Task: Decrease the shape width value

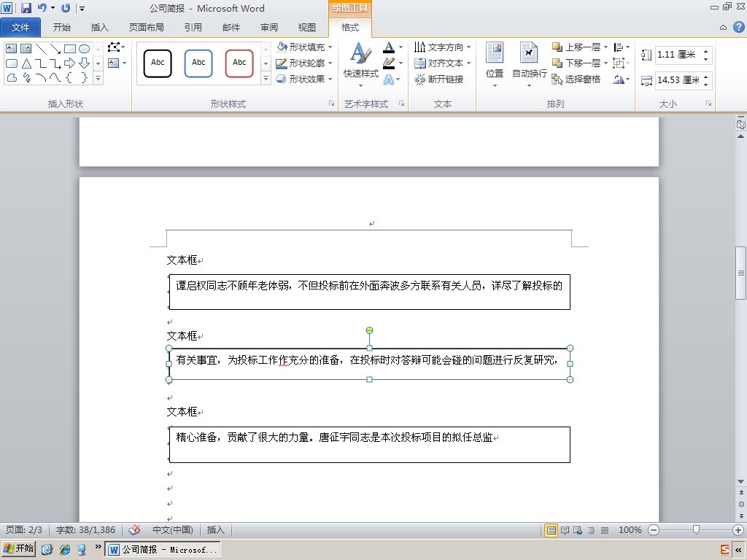Action: point(706,85)
